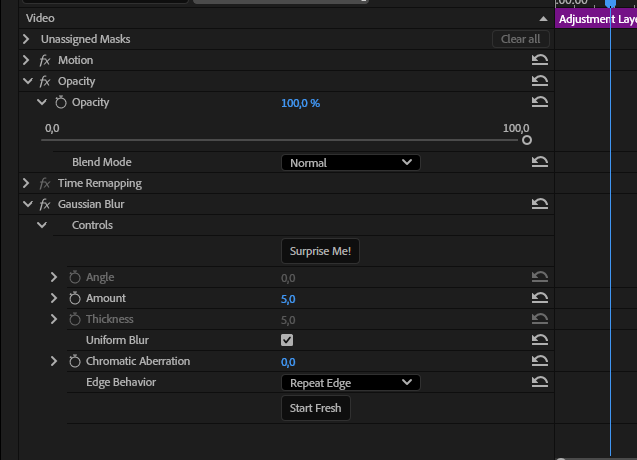Expand the Unassigned Masks section
The height and width of the screenshot is (460, 637).
click(26, 39)
